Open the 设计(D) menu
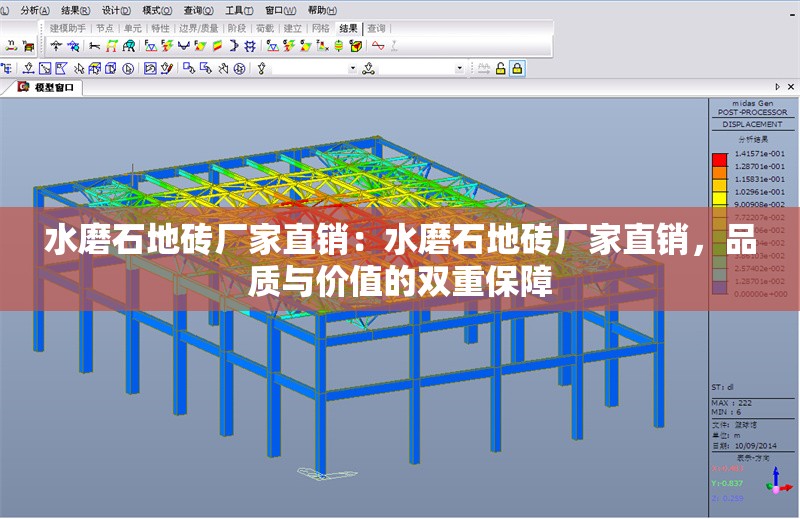The height and width of the screenshot is (519, 800). point(116,10)
